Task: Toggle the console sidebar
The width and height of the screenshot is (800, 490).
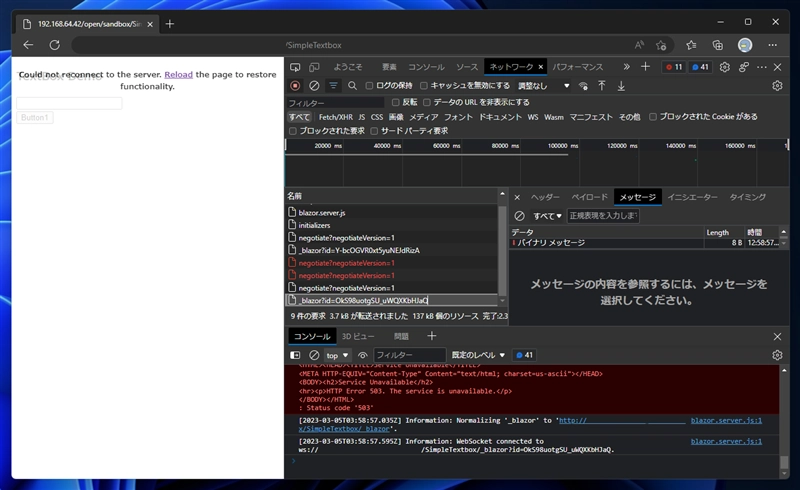Action: click(295, 355)
